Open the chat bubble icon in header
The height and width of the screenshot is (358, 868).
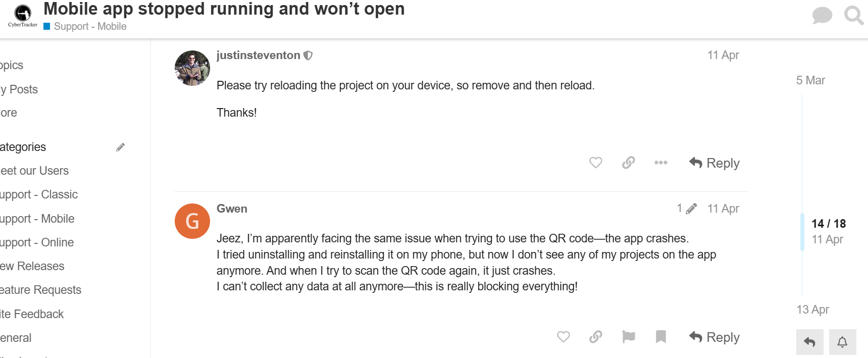(822, 15)
